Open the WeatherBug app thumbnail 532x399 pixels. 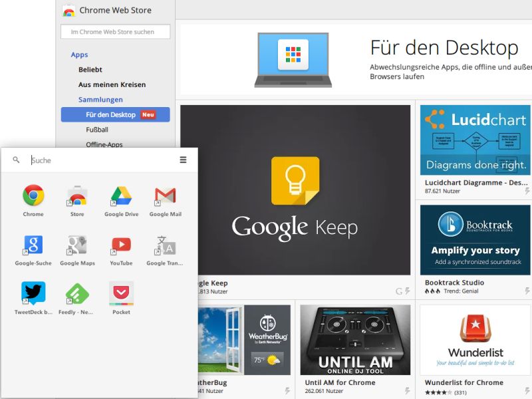(244, 340)
